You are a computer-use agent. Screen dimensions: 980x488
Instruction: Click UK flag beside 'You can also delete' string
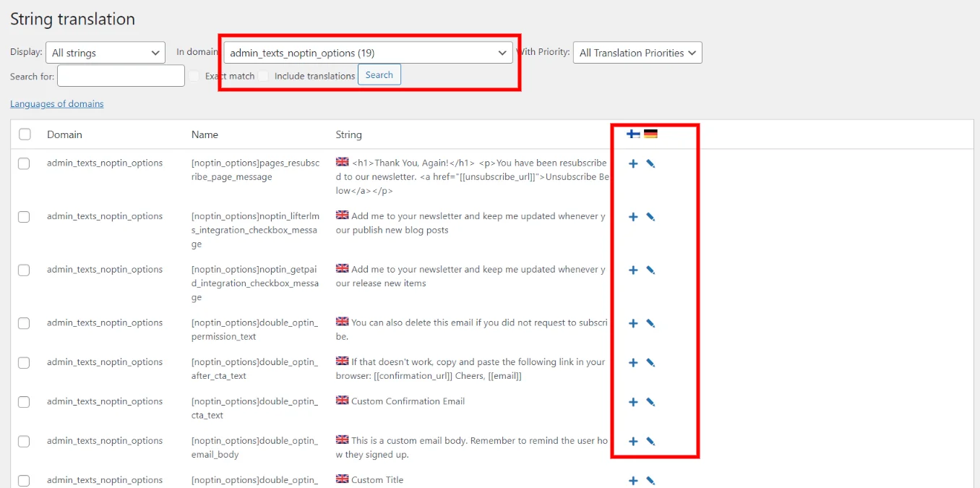[342, 322]
